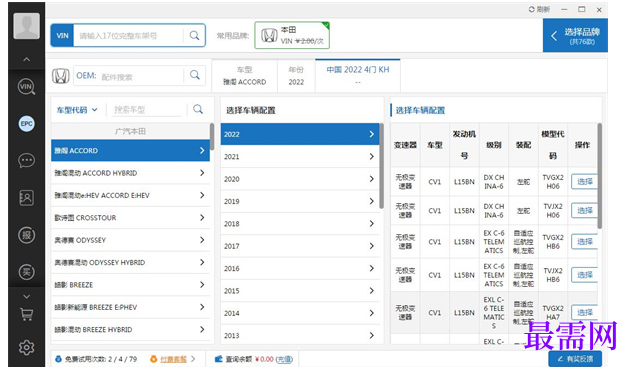Select the 车型 雅阁 ACCORD breadcrumb tab
The height and width of the screenshot is (367, 636).
click(x=245, y=76)
